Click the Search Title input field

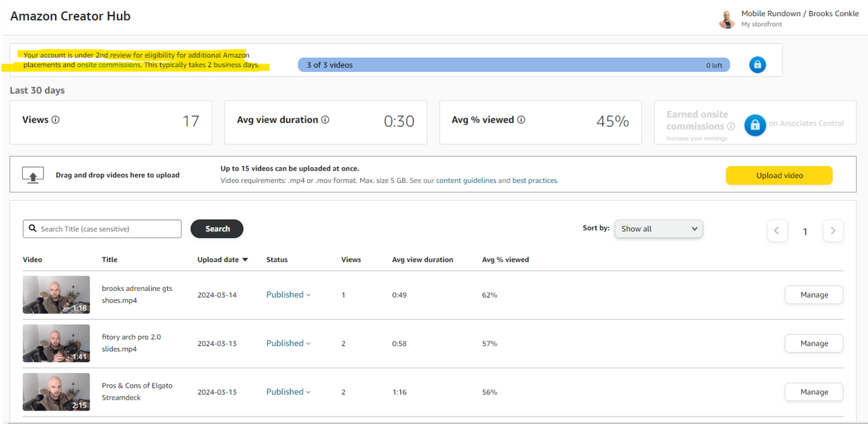pos(102,228)
